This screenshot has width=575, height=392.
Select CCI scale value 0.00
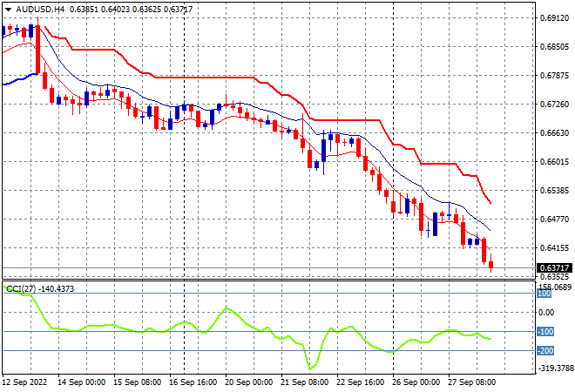pyautogui.click(x=546, y=313)
